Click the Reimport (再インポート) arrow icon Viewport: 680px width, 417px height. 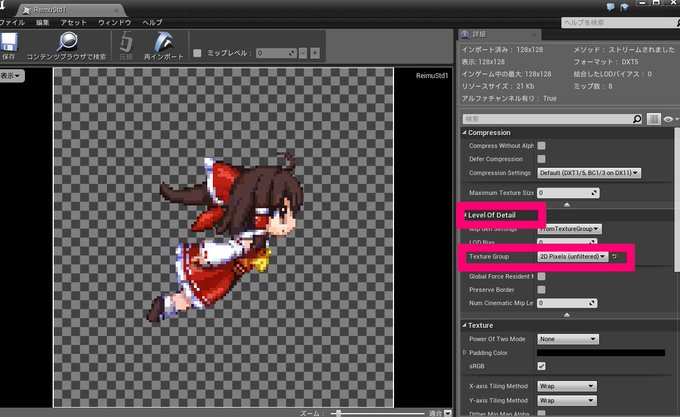click(x=164, y=42)
